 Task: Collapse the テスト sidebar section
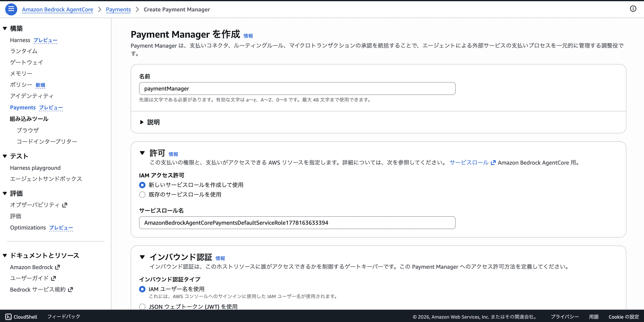[5, 156]
